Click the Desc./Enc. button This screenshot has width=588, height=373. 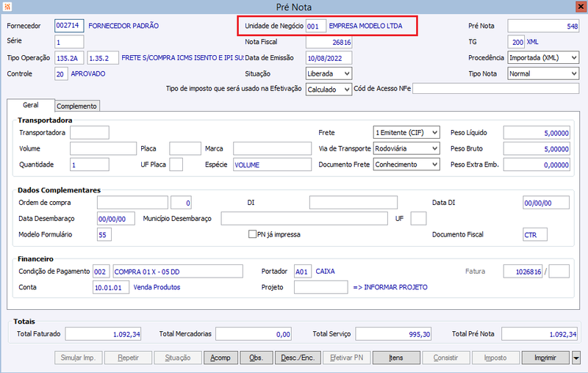point(298,358)
